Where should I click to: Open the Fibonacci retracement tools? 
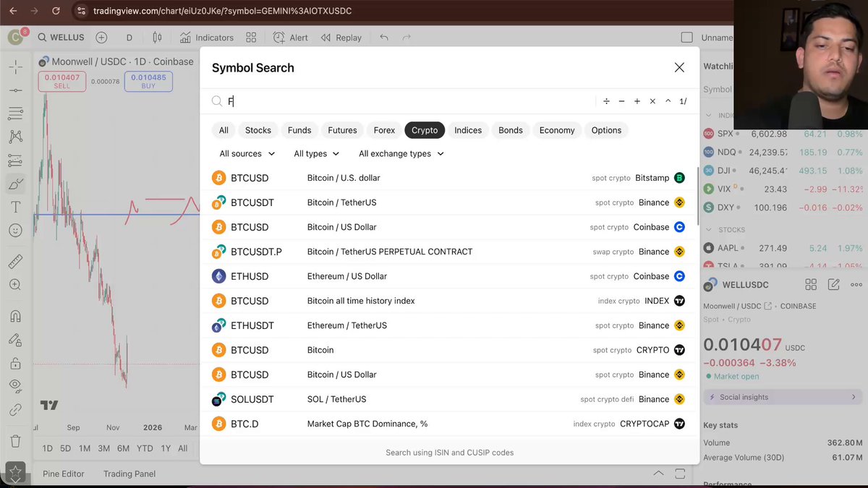(15, 114)
